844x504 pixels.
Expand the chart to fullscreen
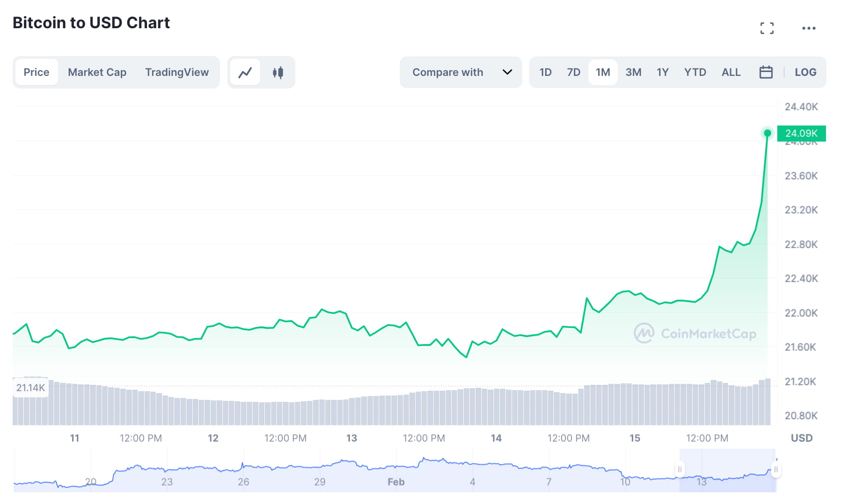767,28
